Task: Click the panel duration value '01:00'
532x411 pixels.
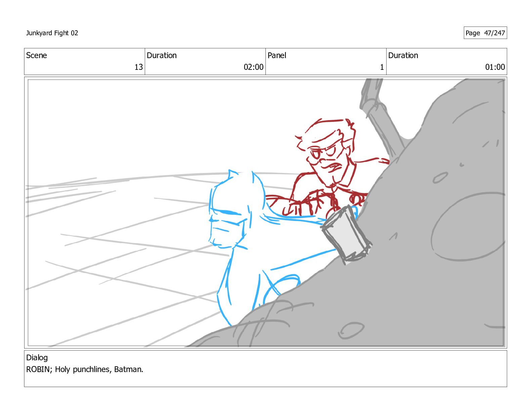Action: pyautogui.click(x=495, y=67)
